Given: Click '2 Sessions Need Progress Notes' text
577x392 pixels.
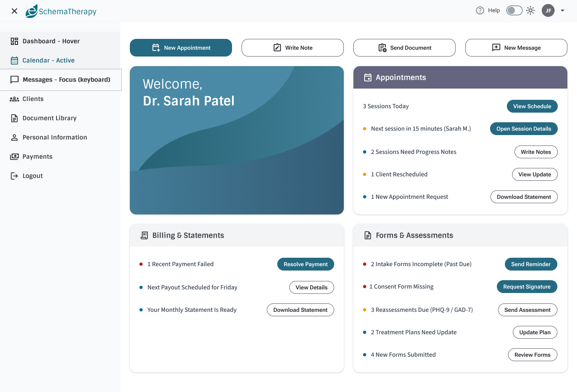Looking at the screenshot, I should click(414, 152).
